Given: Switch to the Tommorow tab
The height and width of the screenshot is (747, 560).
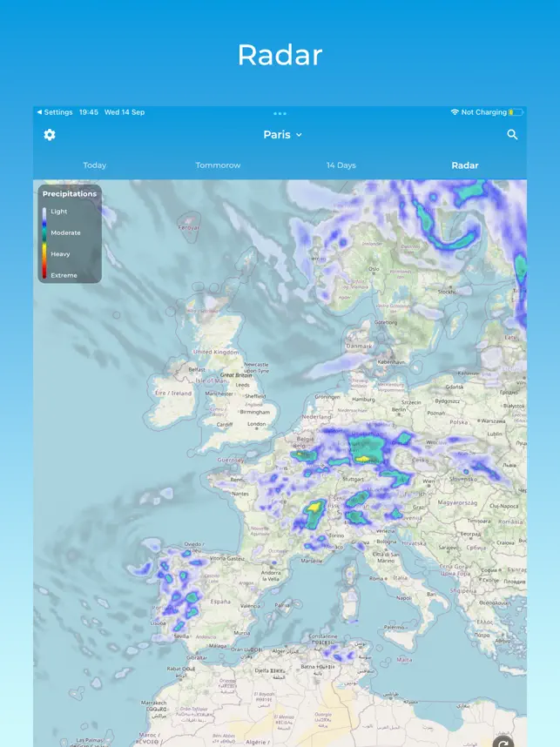Looking at the screenshot, I should (218, 165).
